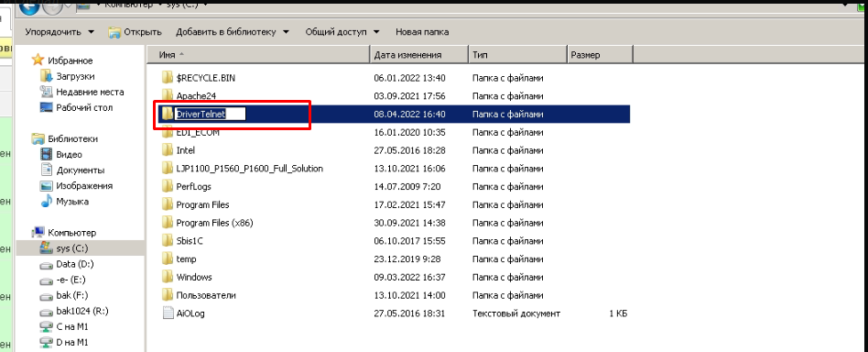
Task: Click the date 06.10.2017 15:55
Action: pos(409,241)
